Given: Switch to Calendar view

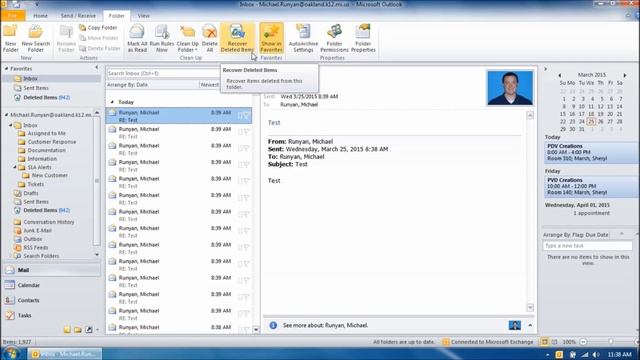Looking at the screenshot, I should 51,285.
